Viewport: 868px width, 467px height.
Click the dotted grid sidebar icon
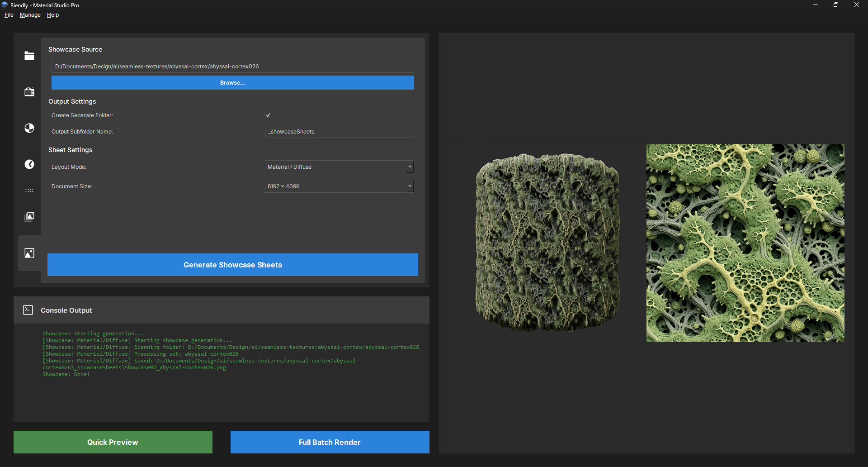click(x=29, y=191)
